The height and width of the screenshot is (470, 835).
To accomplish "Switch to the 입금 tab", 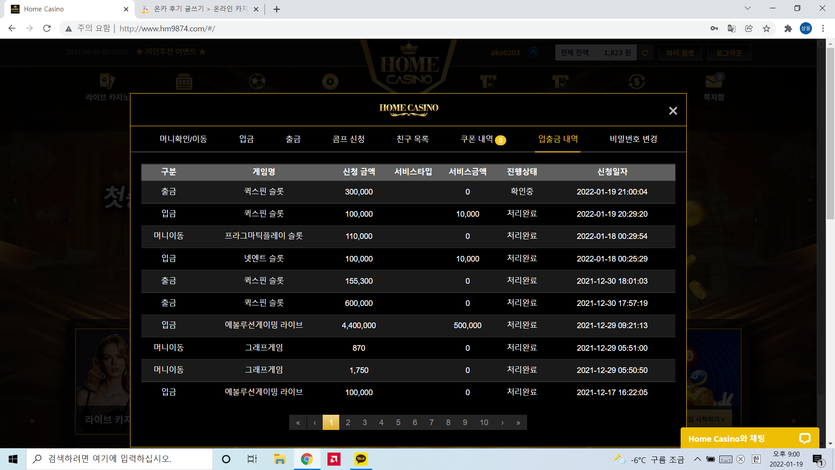I will coord(246,139).
